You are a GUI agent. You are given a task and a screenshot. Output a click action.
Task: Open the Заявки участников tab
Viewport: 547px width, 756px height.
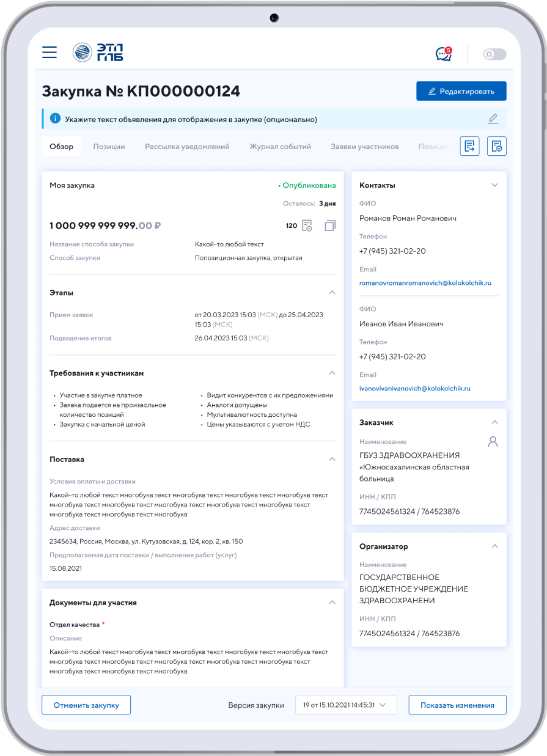(365, 147)
